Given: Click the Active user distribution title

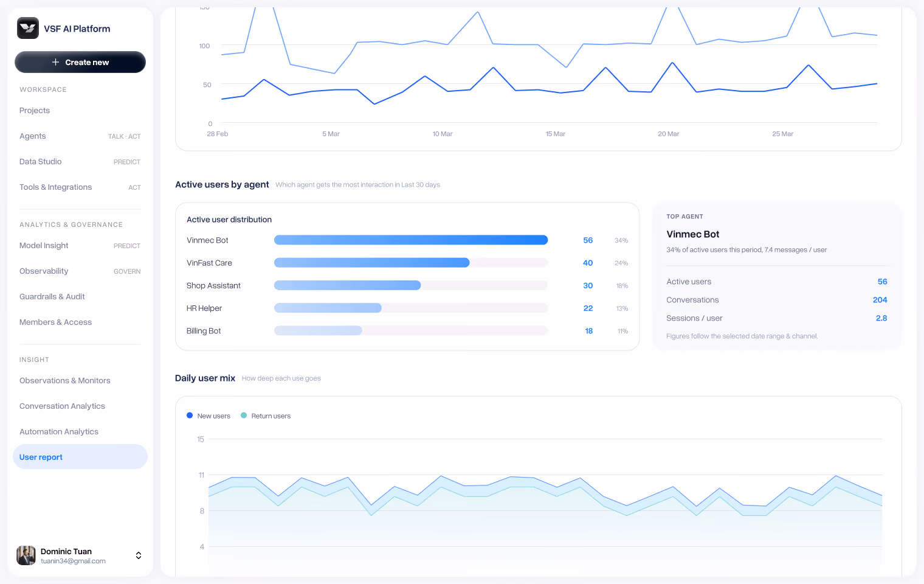Looking at the screenshot, I should click(x=229, y=220).
